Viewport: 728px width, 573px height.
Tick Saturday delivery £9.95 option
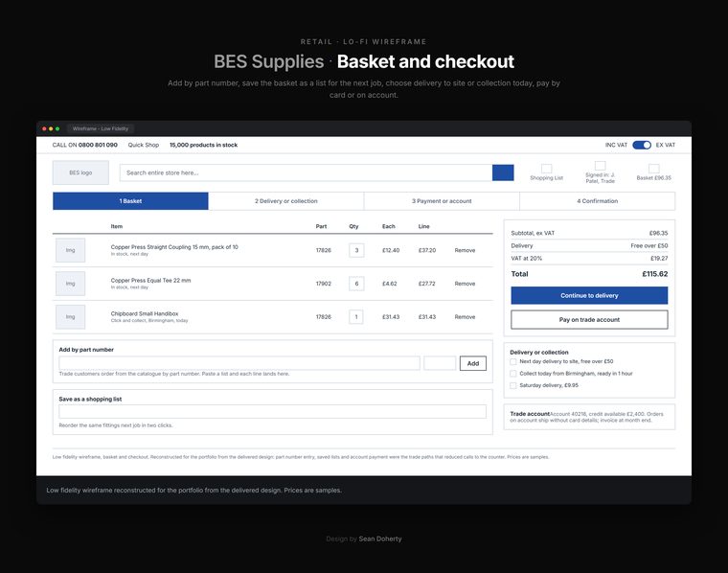click(x=513, y=385)
